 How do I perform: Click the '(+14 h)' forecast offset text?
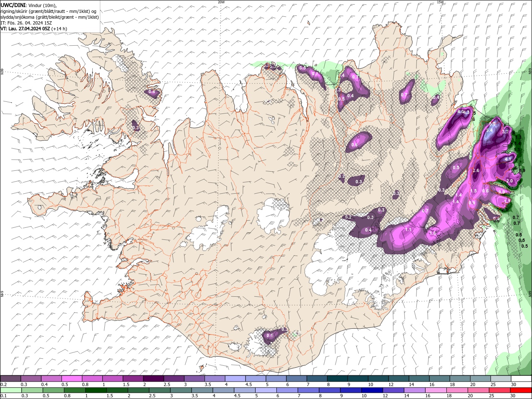coord(59,28)
